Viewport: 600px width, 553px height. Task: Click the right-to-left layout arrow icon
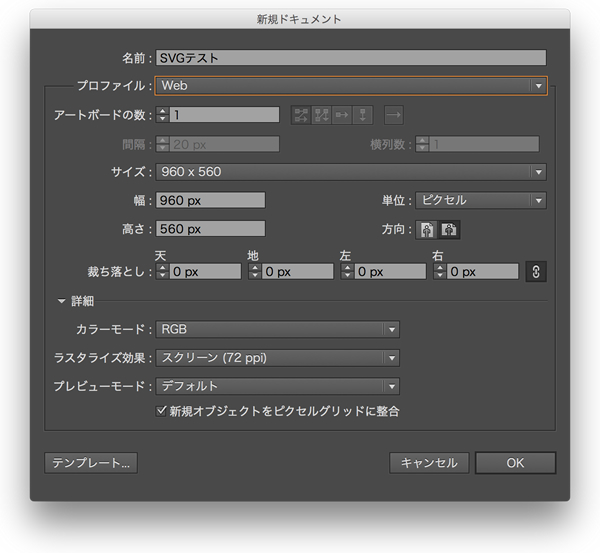click(x=393, y=115)
